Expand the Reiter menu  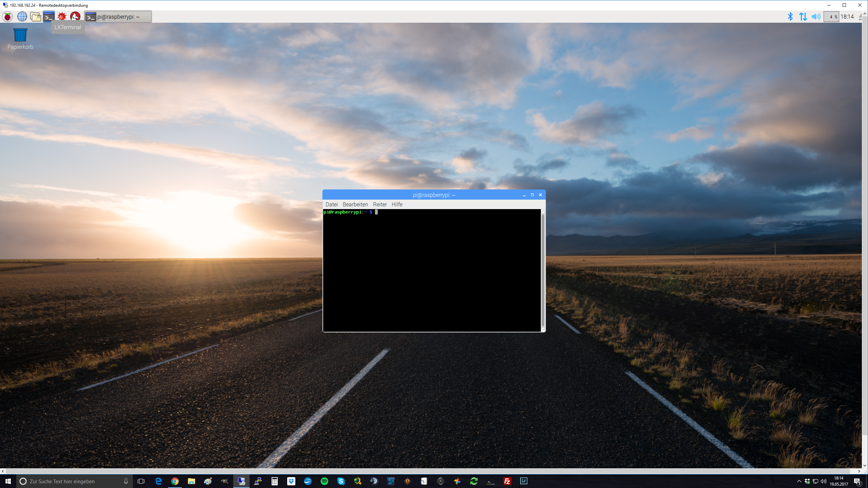click(379, 204)
